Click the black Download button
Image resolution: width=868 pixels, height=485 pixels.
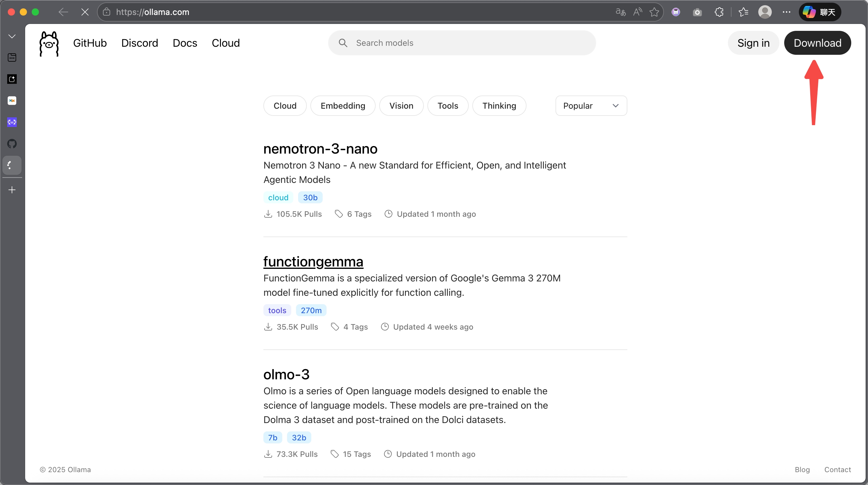coord(817,43)
